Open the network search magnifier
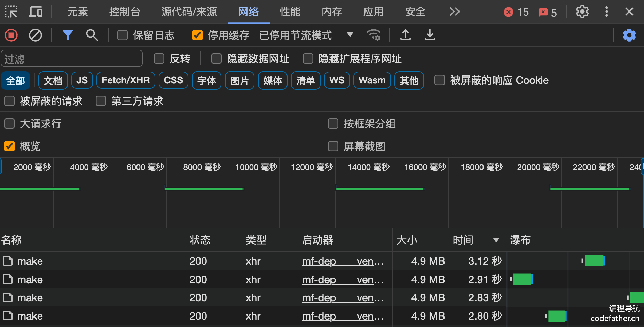Viewport: 644px width, 327px height. click(x=92, y=35)
